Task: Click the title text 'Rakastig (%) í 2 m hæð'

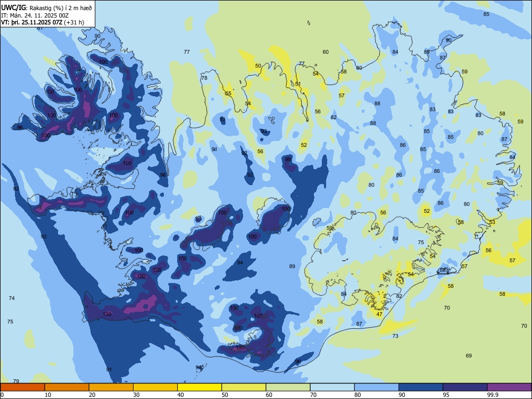Action: (x=61, y=8)
